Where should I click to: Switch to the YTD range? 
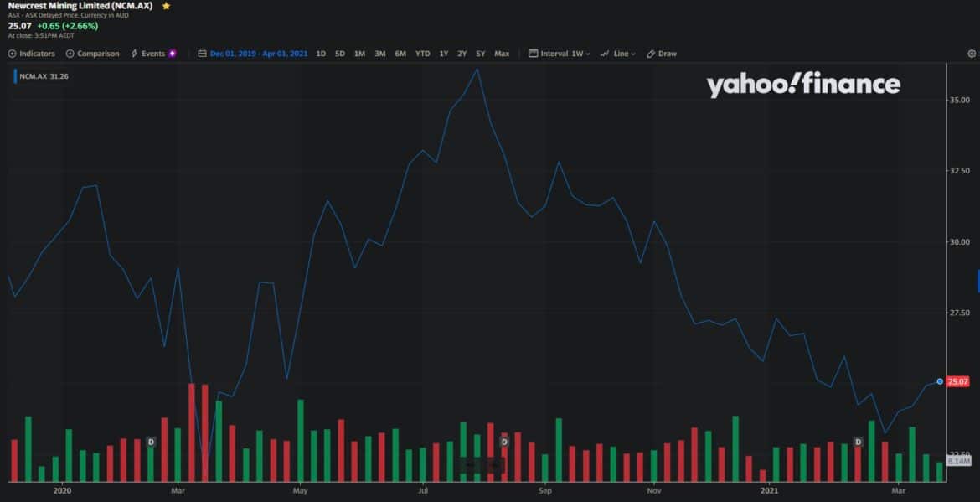point(421,53)
